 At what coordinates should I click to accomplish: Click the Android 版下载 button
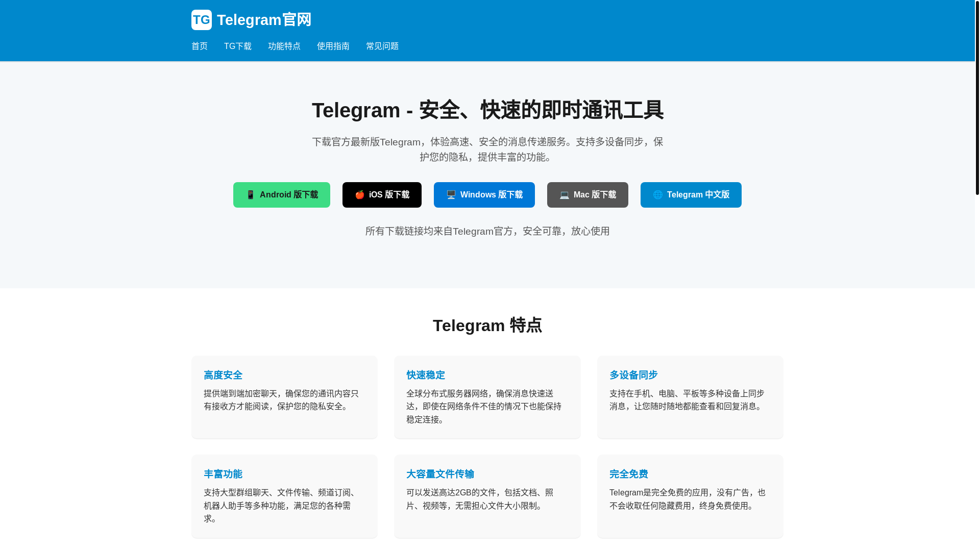pyautogui.click(x=282, y=195)
